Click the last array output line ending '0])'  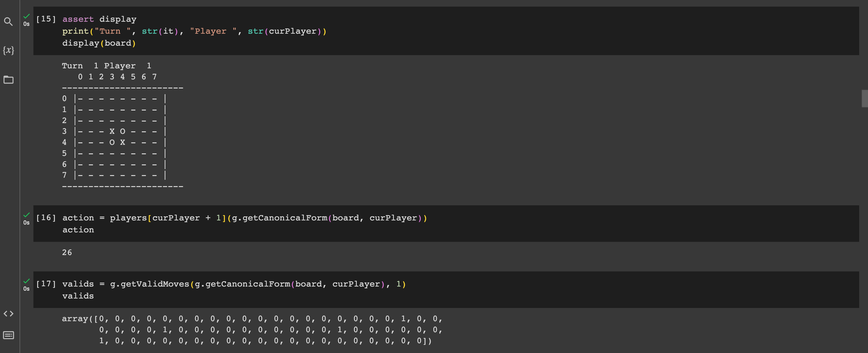click(x=265, y=340)
